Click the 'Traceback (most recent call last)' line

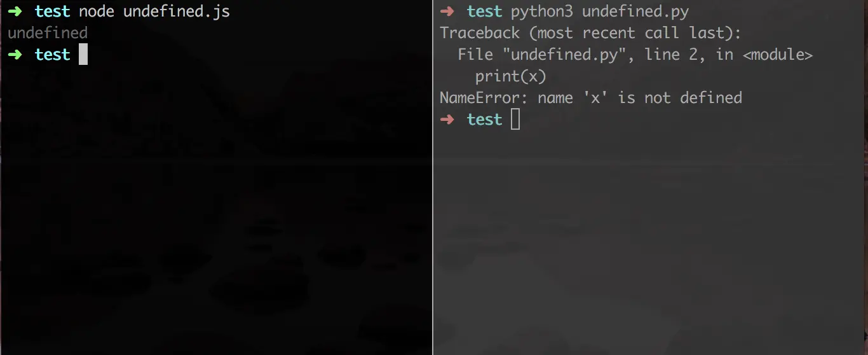[590, 33]
